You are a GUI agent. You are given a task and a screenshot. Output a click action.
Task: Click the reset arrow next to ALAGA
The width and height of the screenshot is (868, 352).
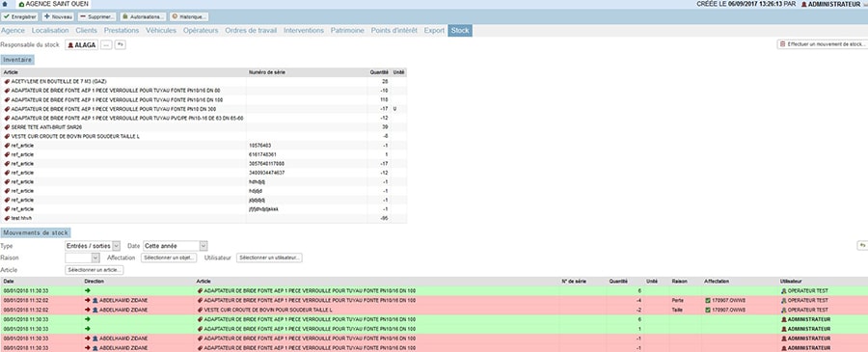click(121, 44)
